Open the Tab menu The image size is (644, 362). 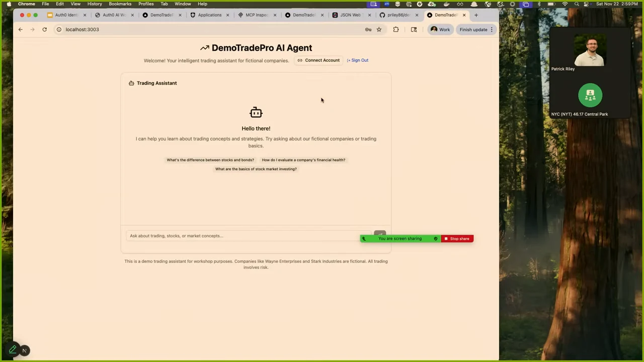click(164, 4)
